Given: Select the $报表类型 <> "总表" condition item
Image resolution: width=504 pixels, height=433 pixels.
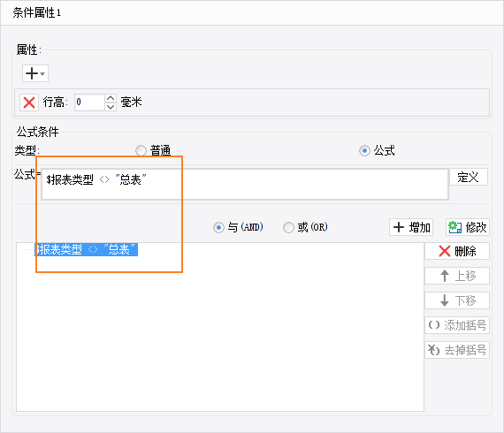Looking at the screenshot, I should (86, 249).
